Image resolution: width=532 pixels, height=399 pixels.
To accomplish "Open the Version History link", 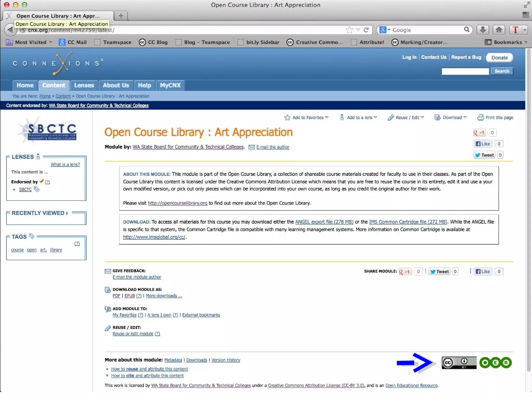I will click(x=225, y=360).
